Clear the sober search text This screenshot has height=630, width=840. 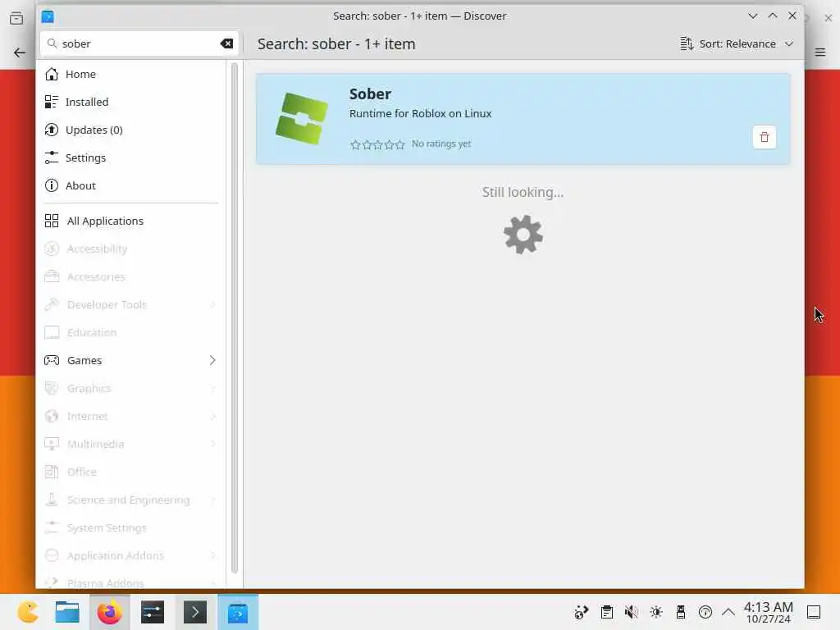tap(226, 44)
